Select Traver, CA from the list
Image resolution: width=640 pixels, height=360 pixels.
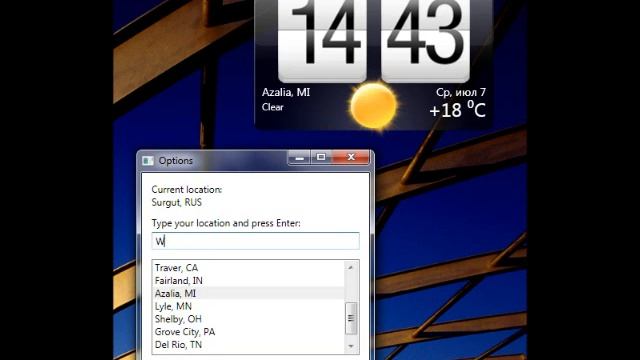point(248,268)
